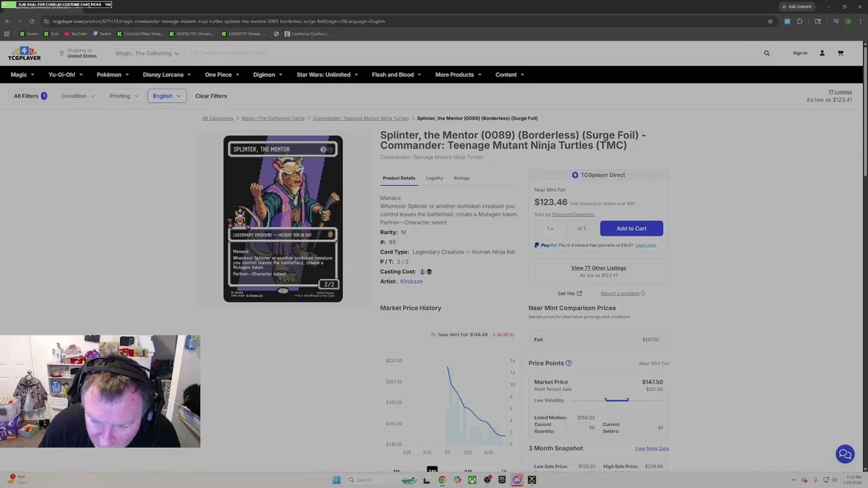Click the shipping location pin icon
The height and width of the screenshot is (488, 868).
62,53
